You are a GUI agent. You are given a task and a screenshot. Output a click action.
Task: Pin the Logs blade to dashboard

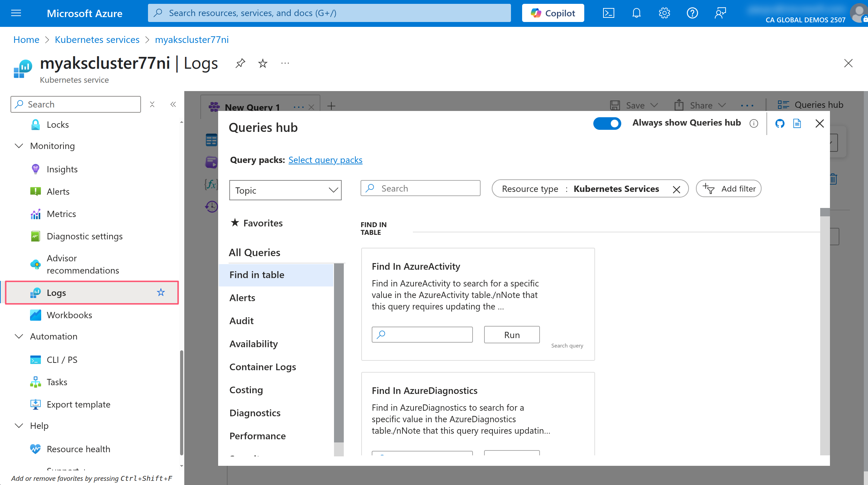240,63
